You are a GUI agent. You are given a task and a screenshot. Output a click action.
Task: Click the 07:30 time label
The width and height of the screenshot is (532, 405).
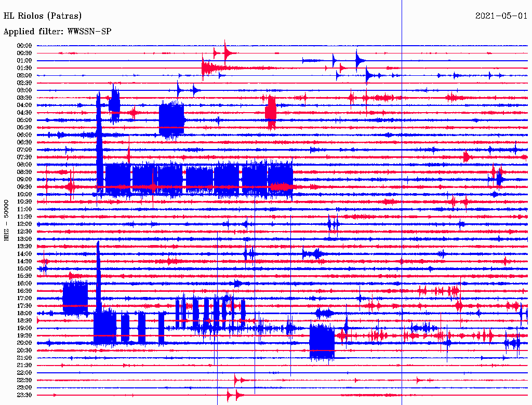click(x=24, y=157)
